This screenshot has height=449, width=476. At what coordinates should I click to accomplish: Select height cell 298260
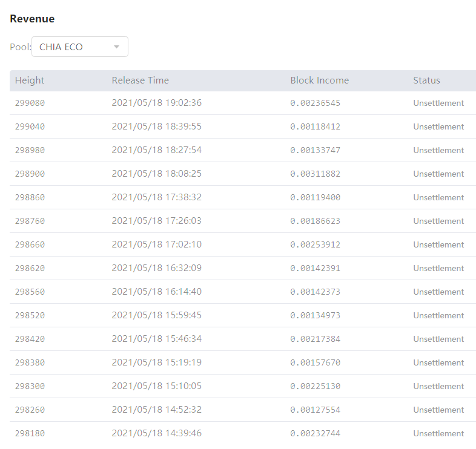[x=30, y=410]
